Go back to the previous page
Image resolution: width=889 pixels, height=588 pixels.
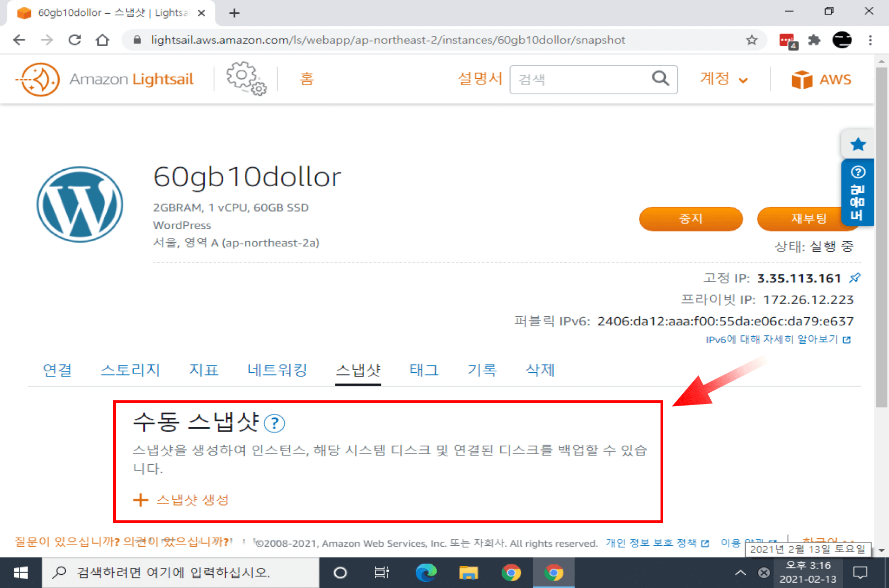[x=19, y=40]
